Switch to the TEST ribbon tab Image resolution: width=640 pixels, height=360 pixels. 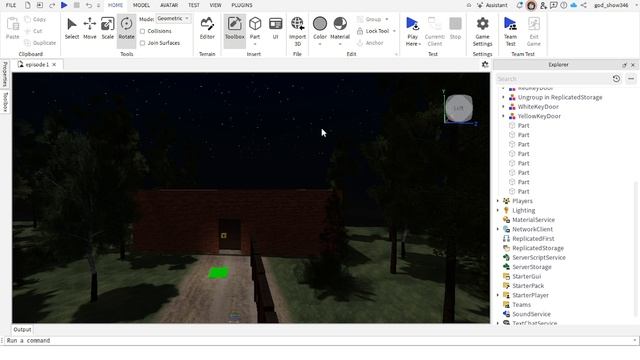pos(194,5)
